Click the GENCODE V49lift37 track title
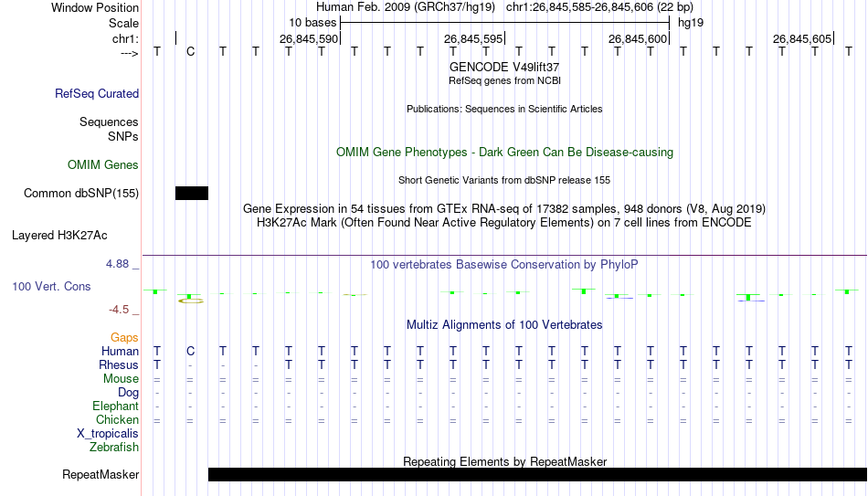 click(504, 67)
